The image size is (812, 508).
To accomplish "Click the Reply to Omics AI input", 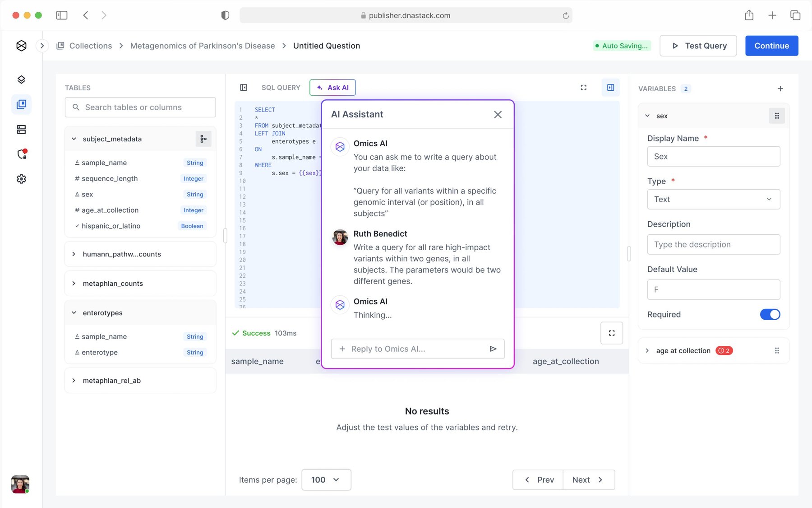I will [x=417, y=349].
